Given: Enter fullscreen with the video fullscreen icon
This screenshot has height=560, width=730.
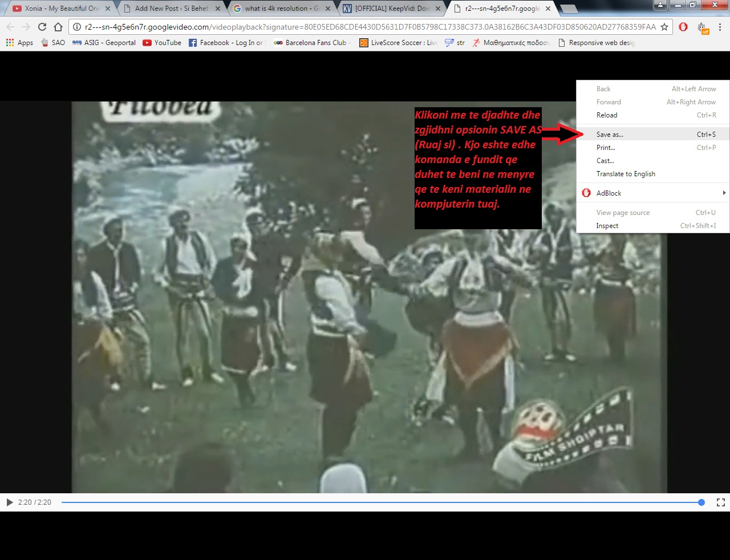Looking at the screenshot, I should [x=721, y=502].
